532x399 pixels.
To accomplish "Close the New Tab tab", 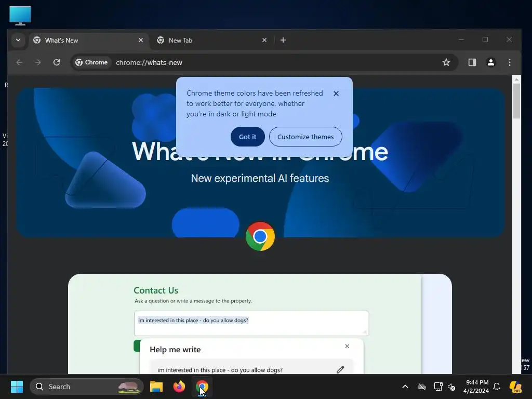I will click(x=264, y=40).
